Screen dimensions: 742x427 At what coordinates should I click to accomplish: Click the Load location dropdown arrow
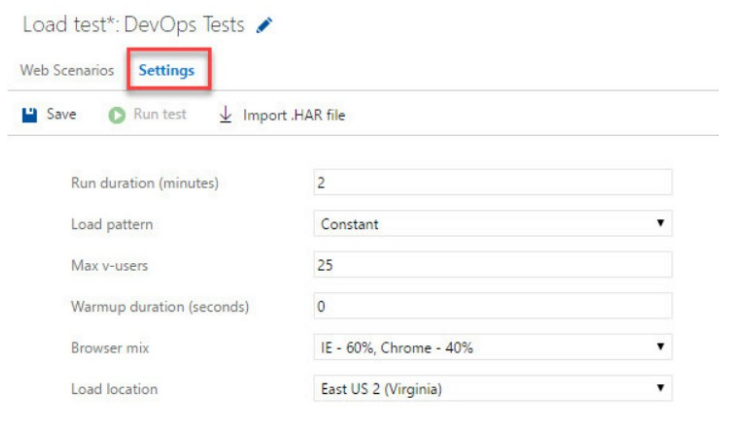tap(661, 388)
